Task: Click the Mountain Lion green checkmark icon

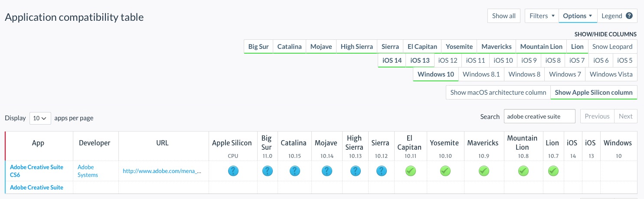Action: pos(523,171)
